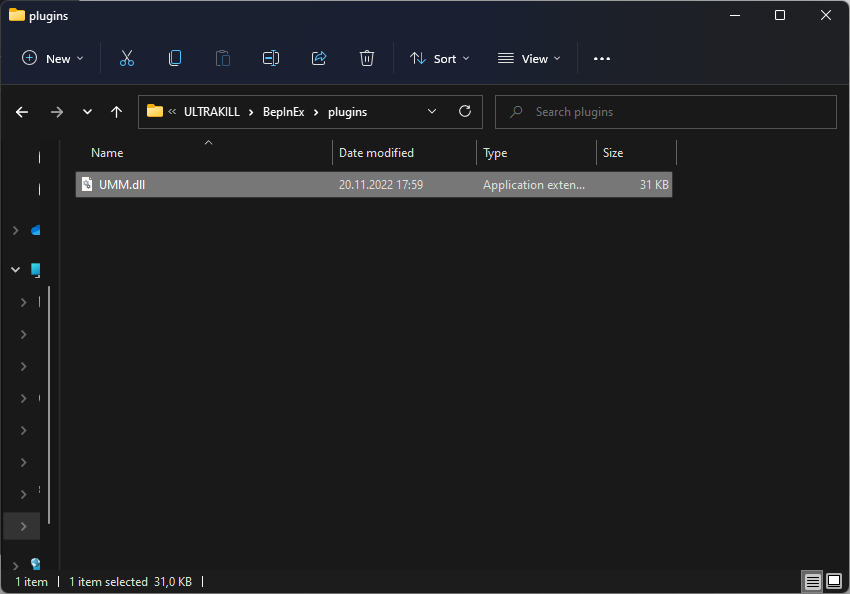Select OneDrive cloud icon in sidebar
The image size is (850, 594).
click(36, 231)
